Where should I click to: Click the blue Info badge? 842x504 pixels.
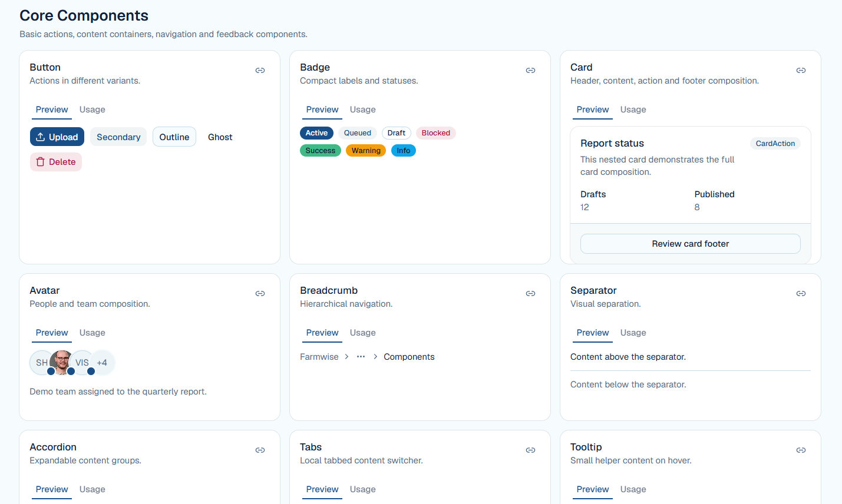coord(404,151)
